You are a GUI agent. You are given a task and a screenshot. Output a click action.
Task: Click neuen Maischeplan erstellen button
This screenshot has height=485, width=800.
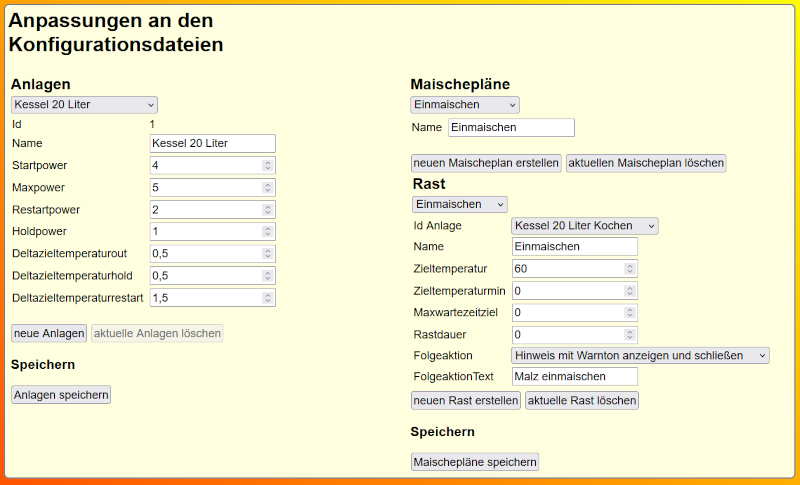click(486, 163)
